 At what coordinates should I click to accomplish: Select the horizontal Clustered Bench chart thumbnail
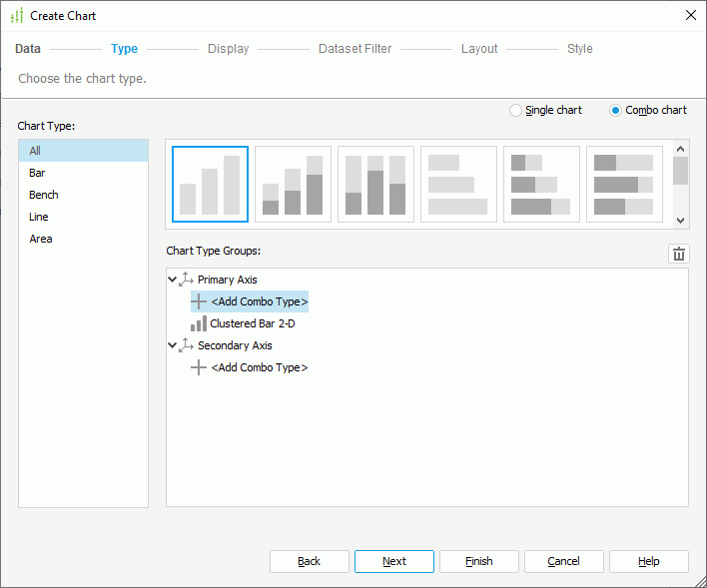[458, 184]
